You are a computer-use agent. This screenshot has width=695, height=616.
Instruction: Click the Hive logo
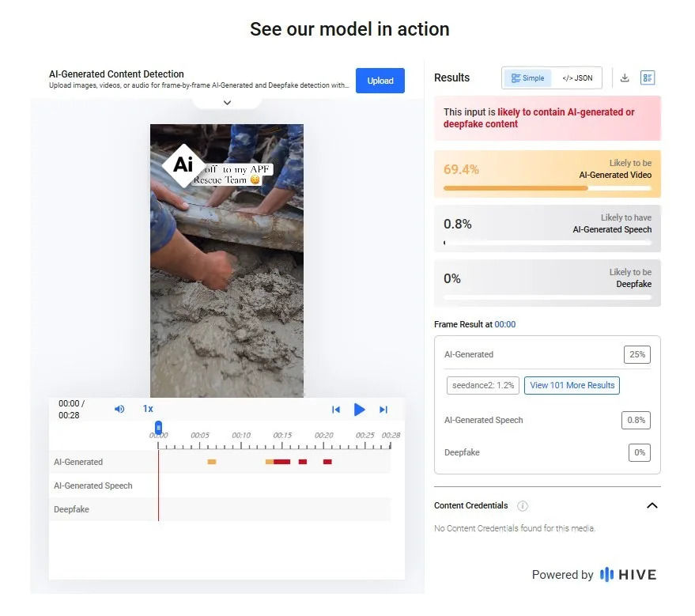(628, 575)
